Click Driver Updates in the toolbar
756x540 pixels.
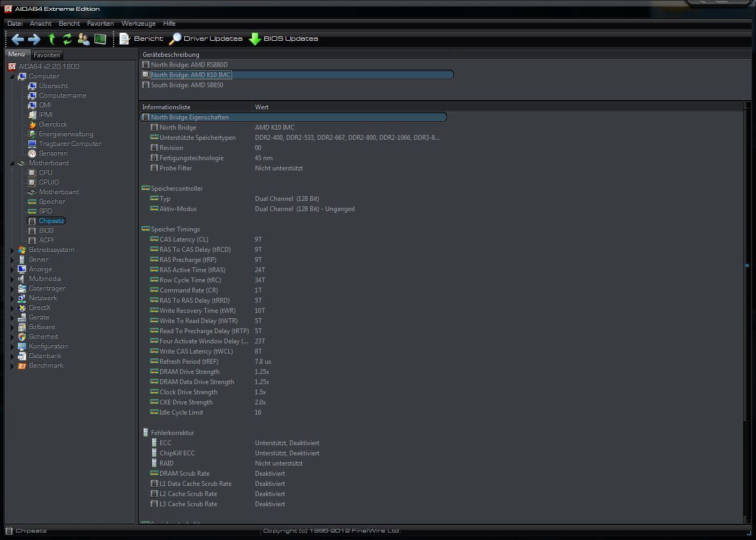[206, 39]
